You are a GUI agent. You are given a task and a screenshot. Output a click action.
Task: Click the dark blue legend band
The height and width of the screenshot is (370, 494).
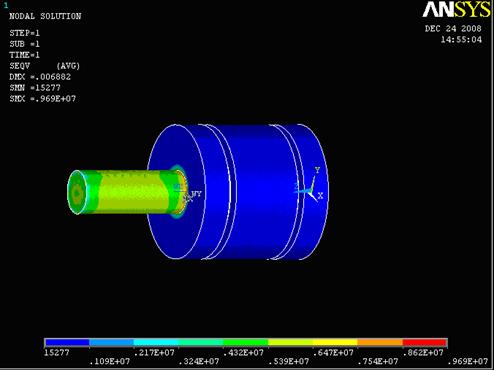tap(67, 342)
